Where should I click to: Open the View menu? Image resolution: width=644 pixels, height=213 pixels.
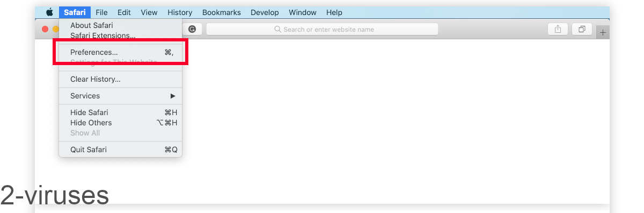[149, 12]
